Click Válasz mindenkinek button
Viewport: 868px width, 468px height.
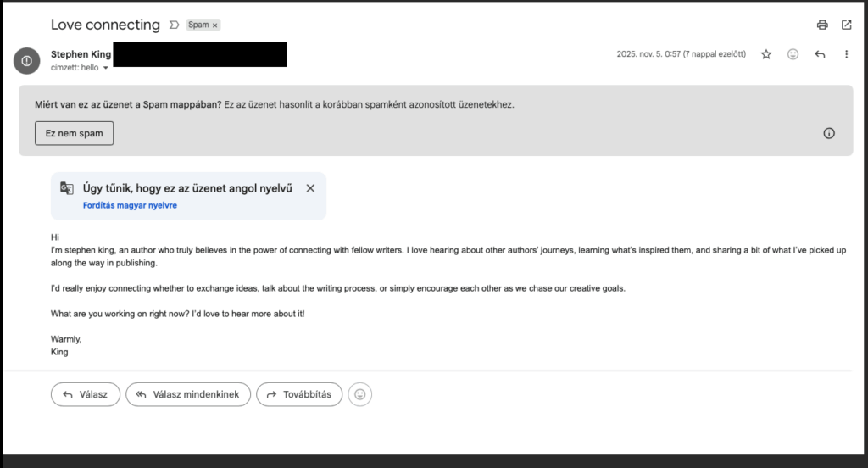point(188,394)
